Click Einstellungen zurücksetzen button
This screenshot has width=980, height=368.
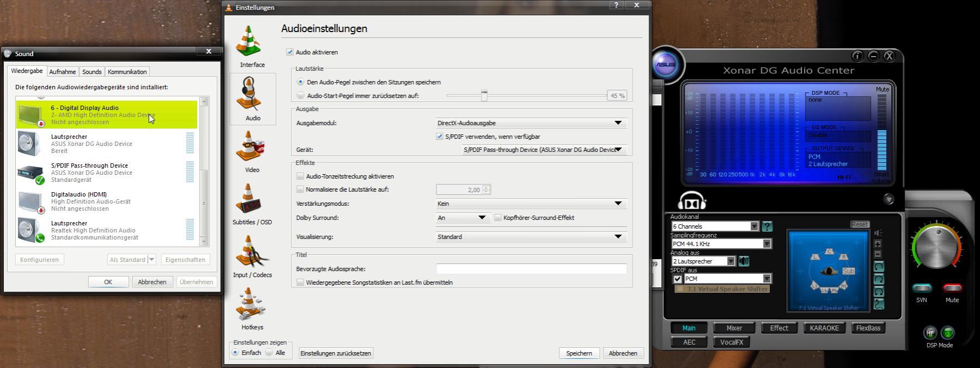336,353
